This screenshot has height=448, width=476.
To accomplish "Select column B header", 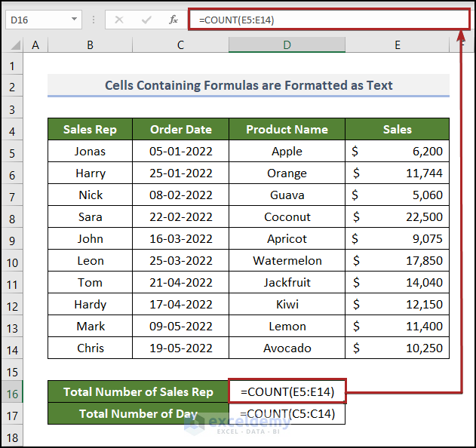I will 90,45.
